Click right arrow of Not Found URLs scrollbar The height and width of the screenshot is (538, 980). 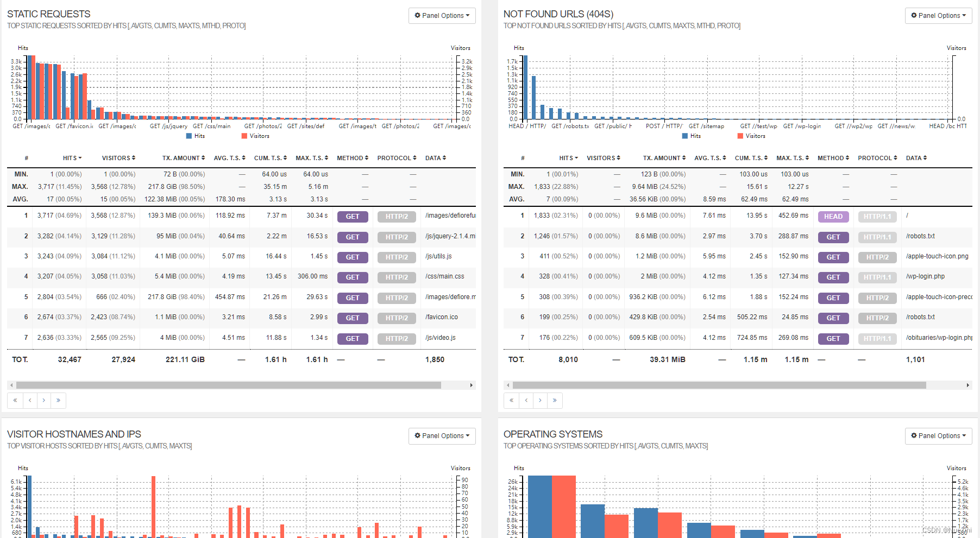pyautogui.click(x=968, y=385)
